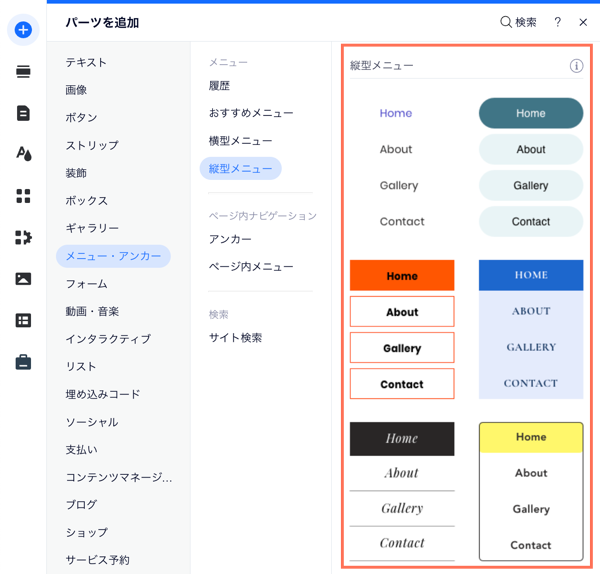Open the briefcase business tools icon

[23, 362]
